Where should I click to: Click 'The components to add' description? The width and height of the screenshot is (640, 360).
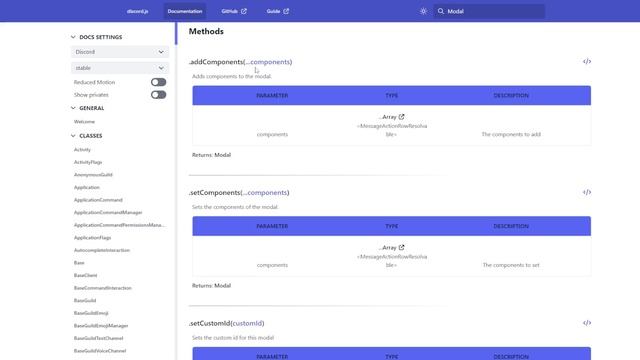[x=511, y=134]
